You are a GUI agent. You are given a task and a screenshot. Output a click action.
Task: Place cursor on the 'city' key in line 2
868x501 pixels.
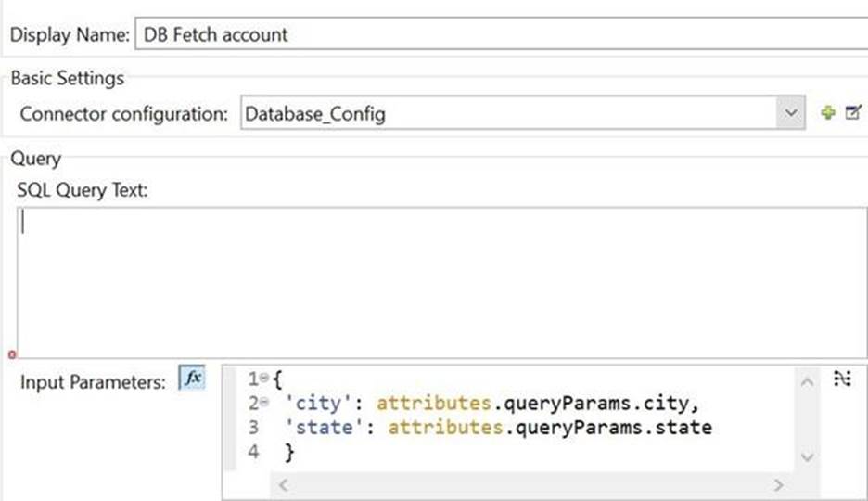(318, 403)
